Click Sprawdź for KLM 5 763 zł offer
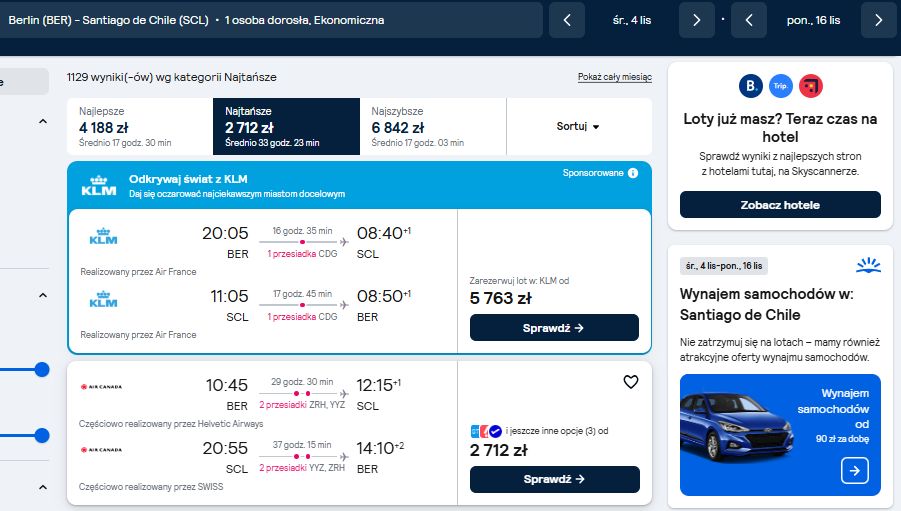 554,328
